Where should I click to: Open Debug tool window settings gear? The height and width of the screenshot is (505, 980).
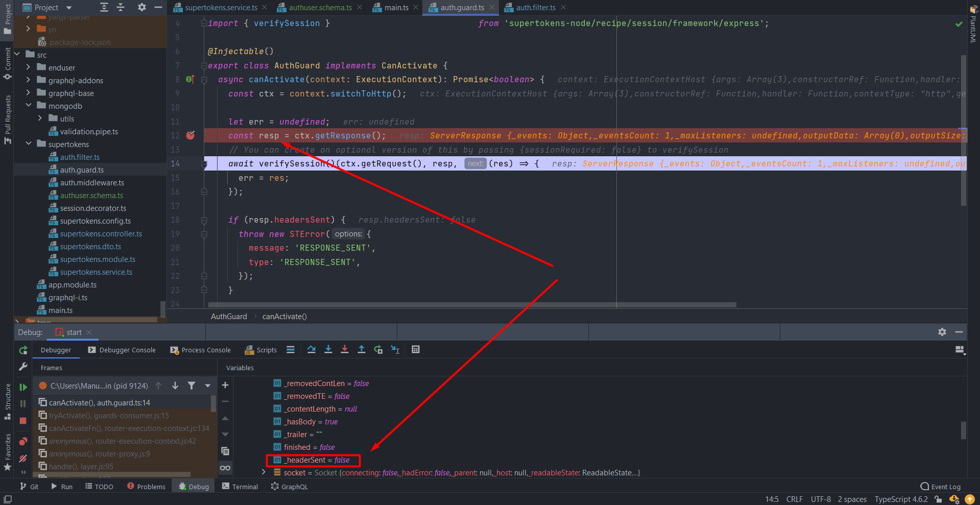click(x=942, y=332)
